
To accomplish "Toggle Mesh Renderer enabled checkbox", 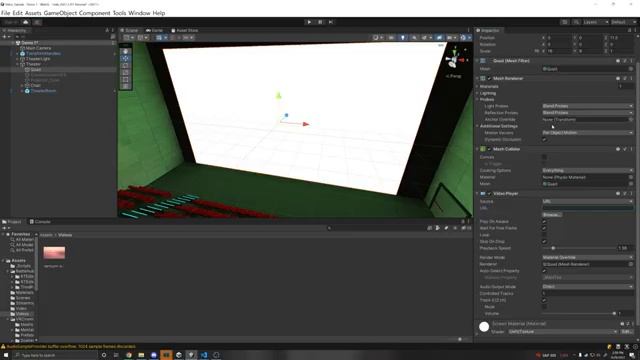I will click(x=489, y=78).
